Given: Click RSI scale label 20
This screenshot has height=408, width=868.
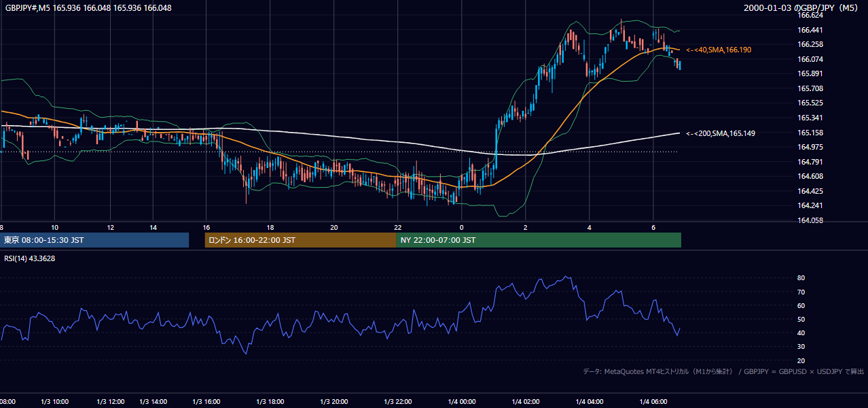Looking at the screenshot, I should pyautogui.click(x=801, y=360).
